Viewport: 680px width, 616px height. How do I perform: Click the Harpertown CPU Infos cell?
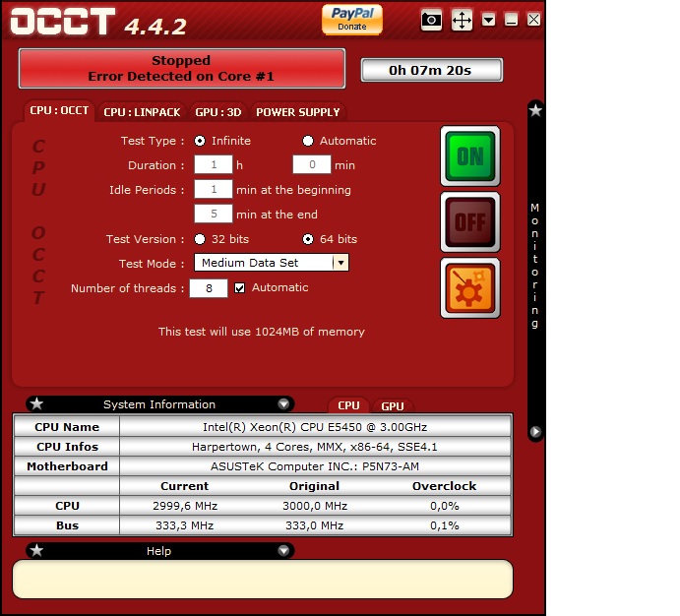point(315,447)
